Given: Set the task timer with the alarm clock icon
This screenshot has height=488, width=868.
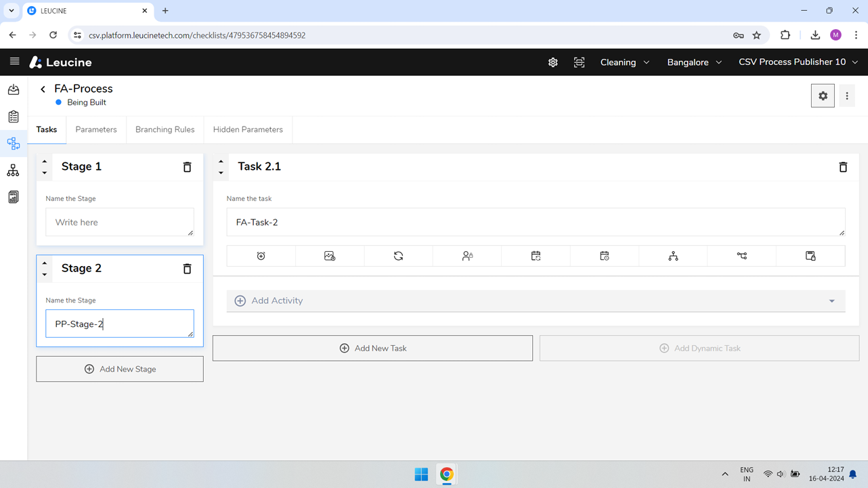Looking at the screenshot, I should coord(261,256).
